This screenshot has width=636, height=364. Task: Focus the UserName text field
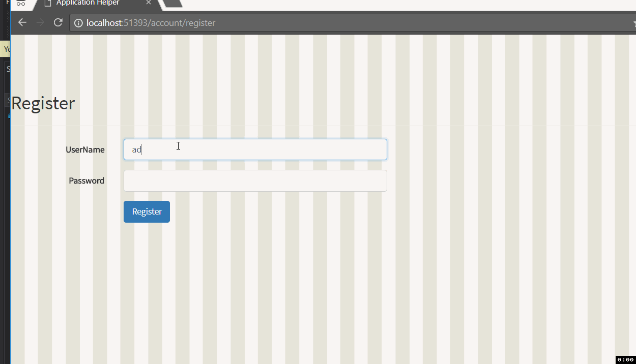tap(255, 149)
